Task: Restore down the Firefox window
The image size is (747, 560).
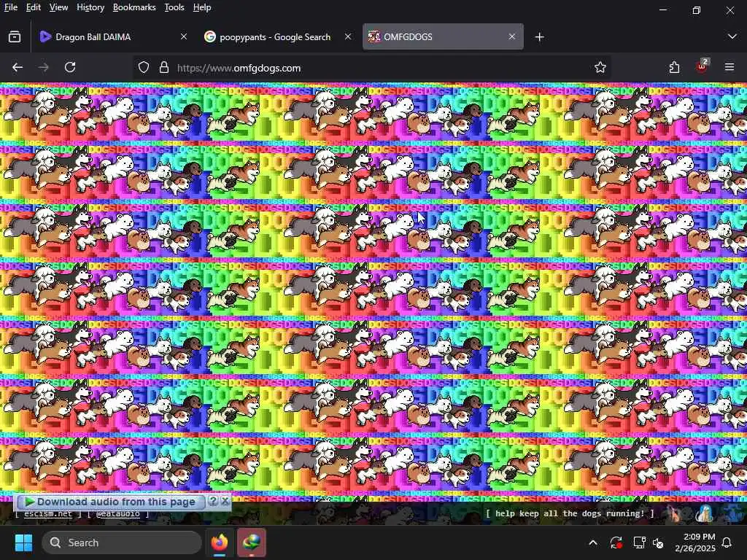Action: pyautogui.click(x=697, y=9)
